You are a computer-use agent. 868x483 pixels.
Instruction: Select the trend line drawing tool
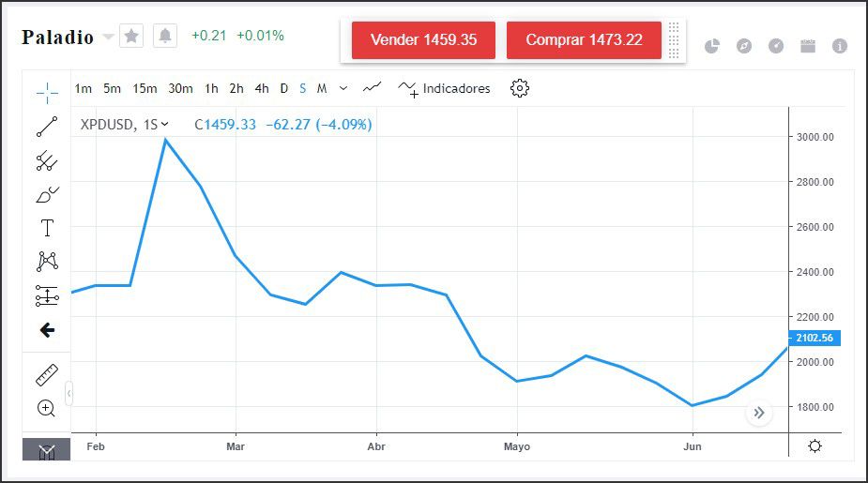pos(47,127)
